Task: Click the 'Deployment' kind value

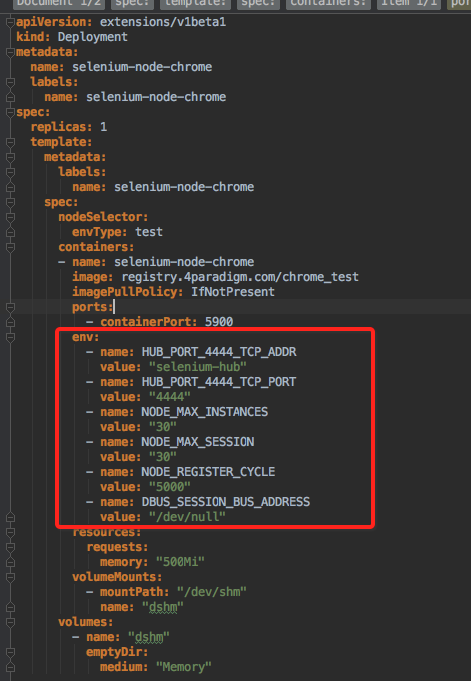Action: (x=93, y=37)
